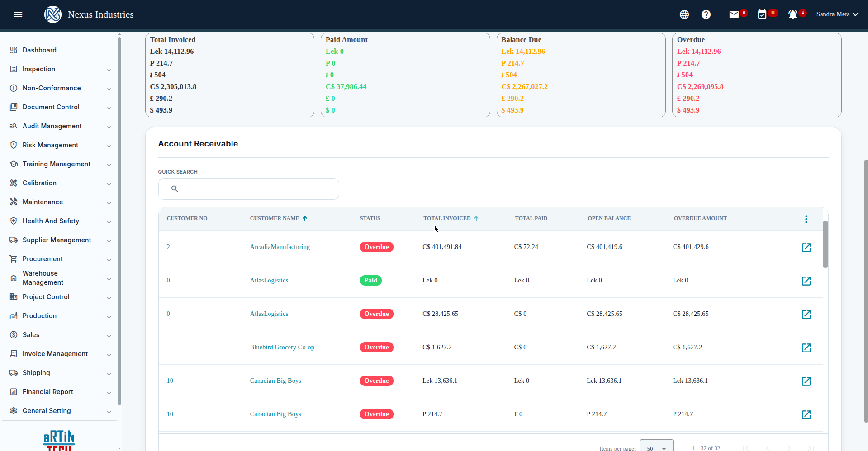The image size is (868, 451).
Task: Open details icon for C$ 28,425.65 row
Action: pos(806,314)
